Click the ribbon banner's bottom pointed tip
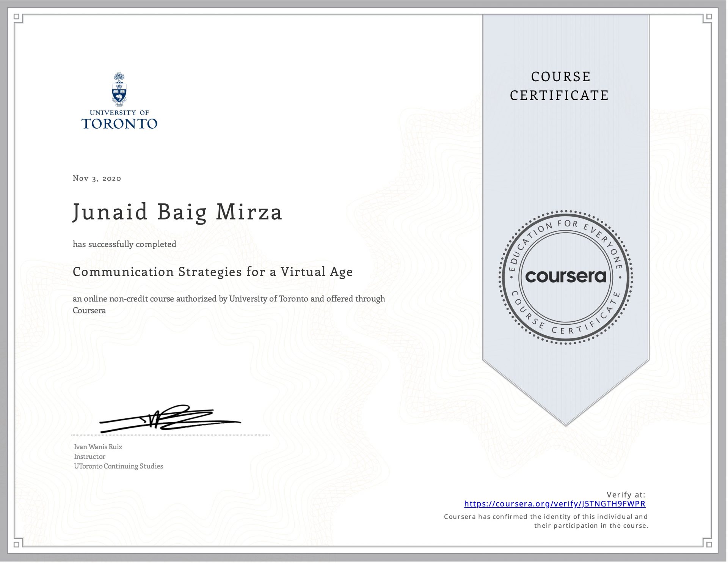 pos(565,424)
